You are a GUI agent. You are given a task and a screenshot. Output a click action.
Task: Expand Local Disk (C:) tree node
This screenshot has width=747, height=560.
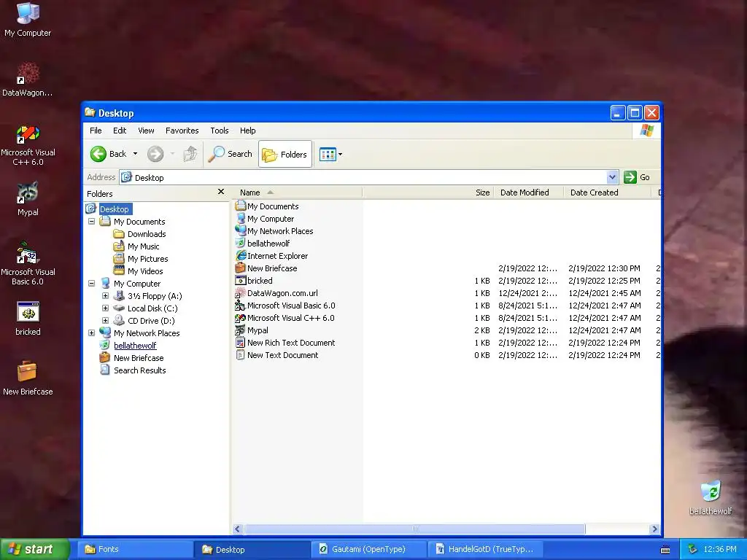[x=105, y=308]
